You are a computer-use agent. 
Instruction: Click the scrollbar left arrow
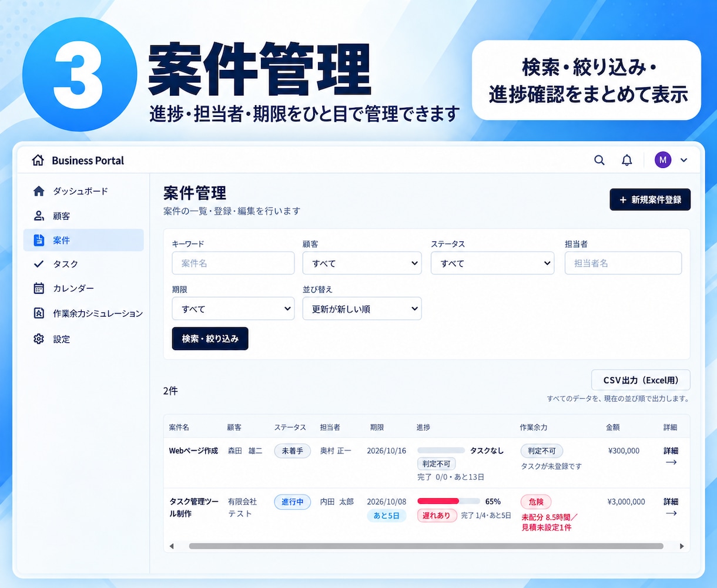pos(172,546)
